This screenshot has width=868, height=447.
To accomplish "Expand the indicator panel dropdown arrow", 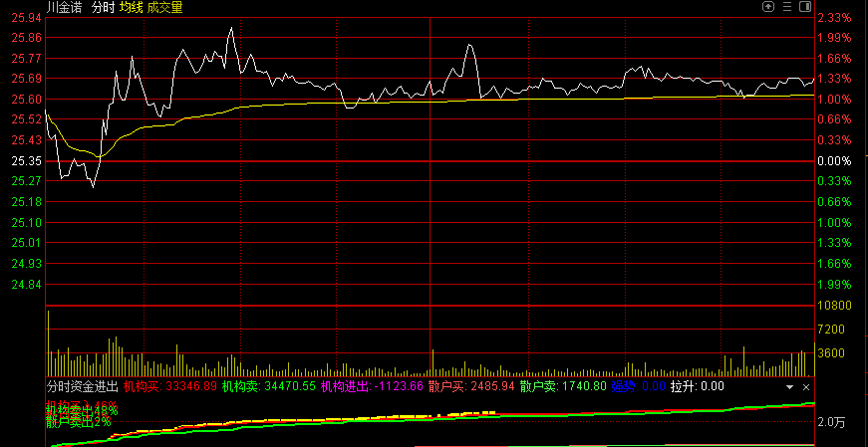I will tap(789, 386).
